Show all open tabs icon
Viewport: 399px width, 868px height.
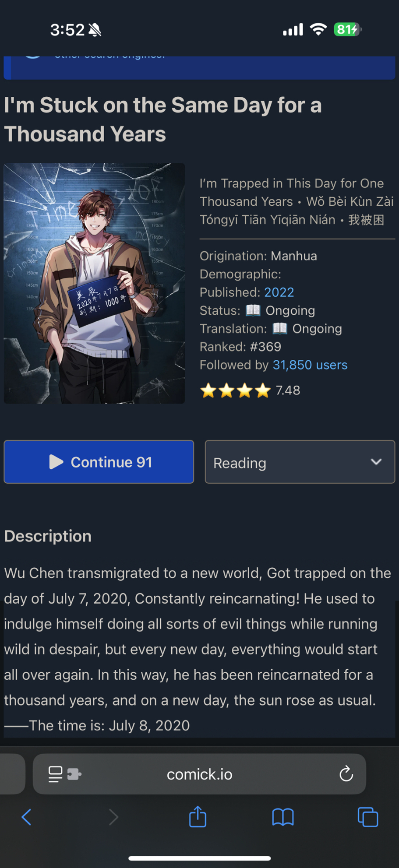coord(368,817)
